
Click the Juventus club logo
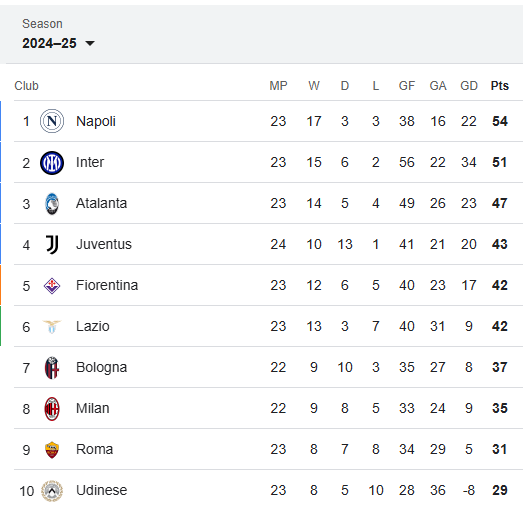[52, 244]
